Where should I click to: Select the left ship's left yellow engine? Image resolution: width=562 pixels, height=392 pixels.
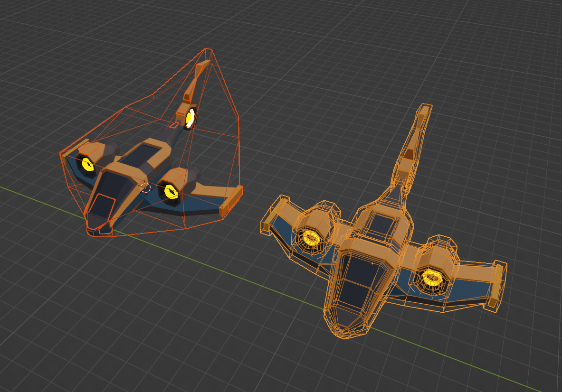pyautogui.click(x=87, y=164)
